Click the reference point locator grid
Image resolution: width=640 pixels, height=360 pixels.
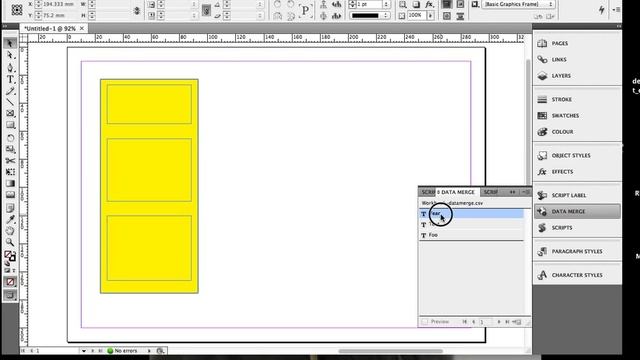pos(17,9)
